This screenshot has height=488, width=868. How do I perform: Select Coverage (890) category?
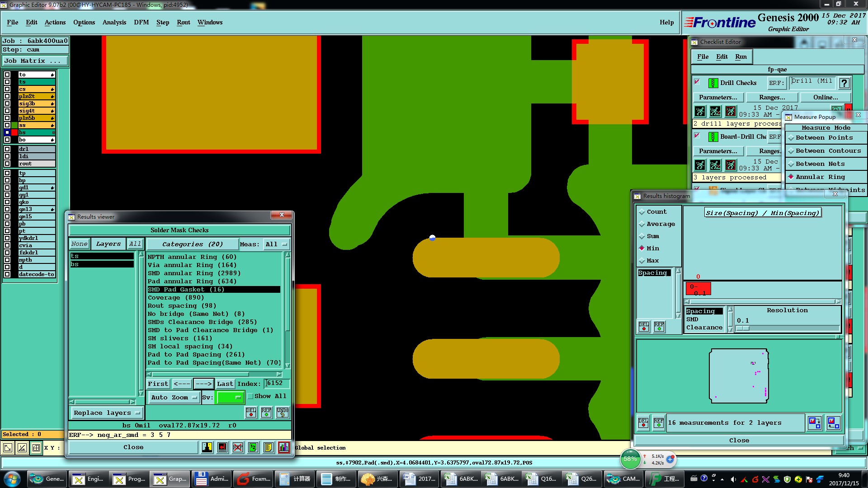(x=176, y=298)
